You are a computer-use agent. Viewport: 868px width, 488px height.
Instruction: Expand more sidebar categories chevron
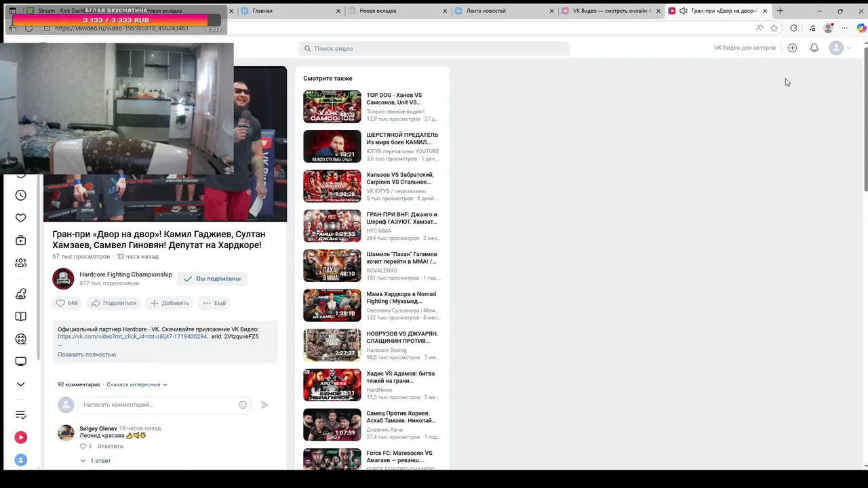[21, 384]
